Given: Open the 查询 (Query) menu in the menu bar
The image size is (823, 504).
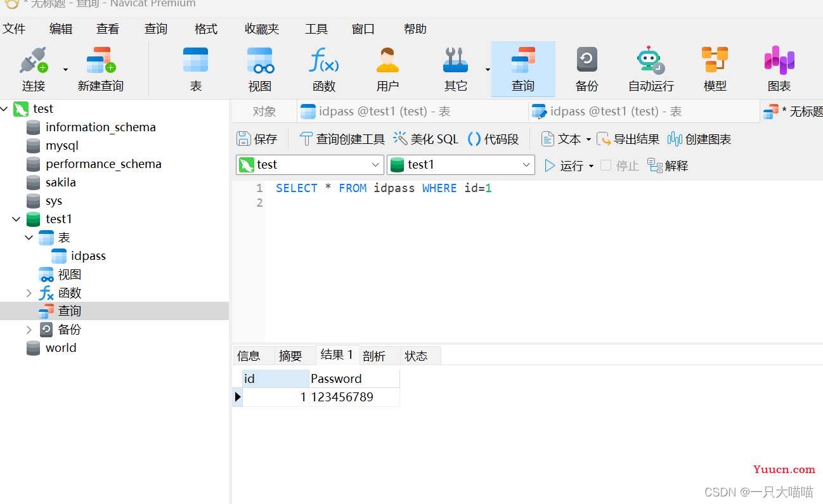Looking at the screenshot, I should tap(156, 29).
